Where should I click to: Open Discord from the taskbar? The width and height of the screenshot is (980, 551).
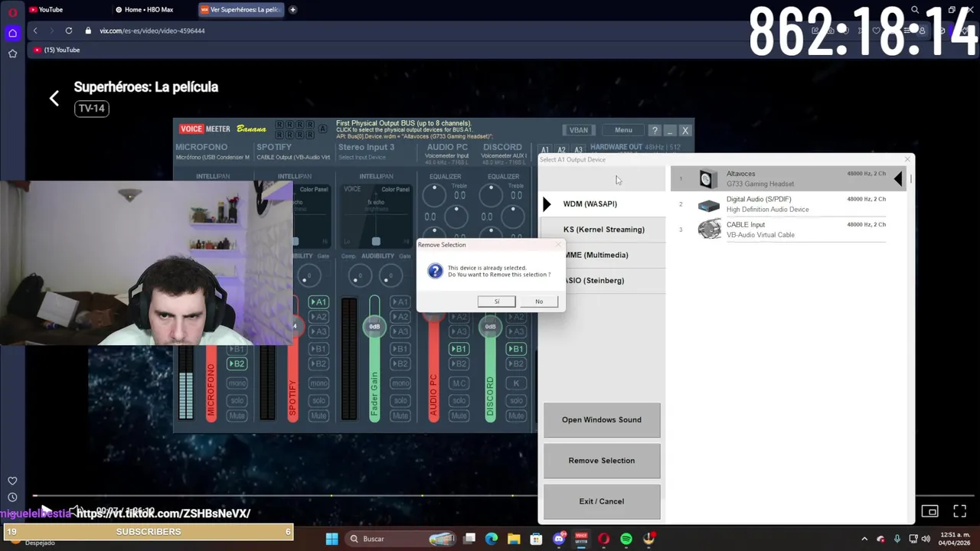(559, 539)
